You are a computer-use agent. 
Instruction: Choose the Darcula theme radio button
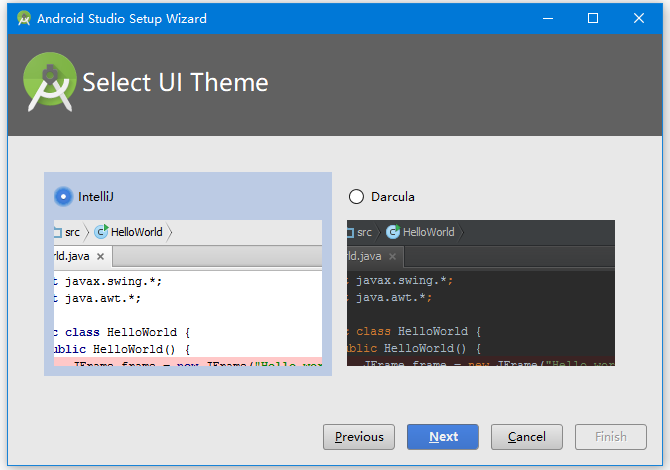click(356, 197)
